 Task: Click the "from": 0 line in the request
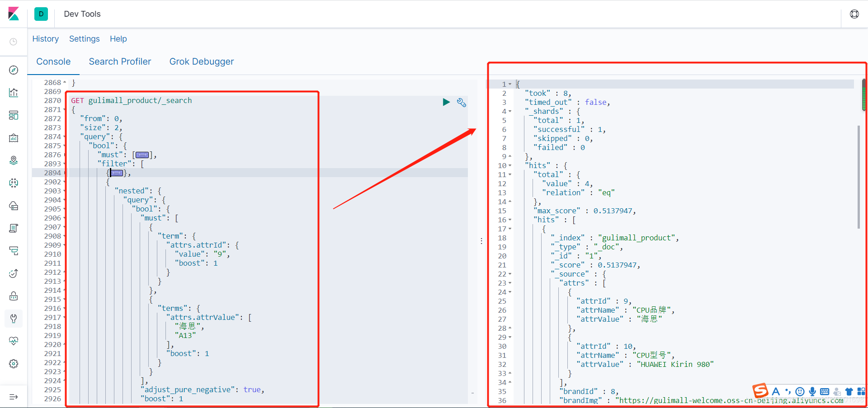coord(101,118)
